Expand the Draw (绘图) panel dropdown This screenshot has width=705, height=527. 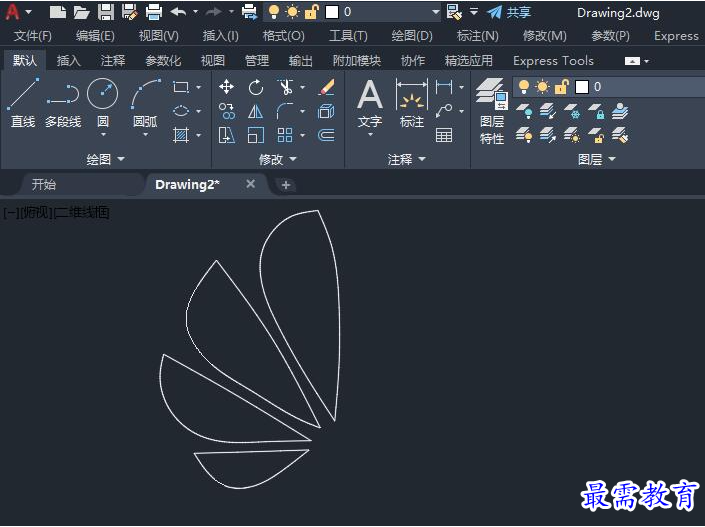point(106,159)
